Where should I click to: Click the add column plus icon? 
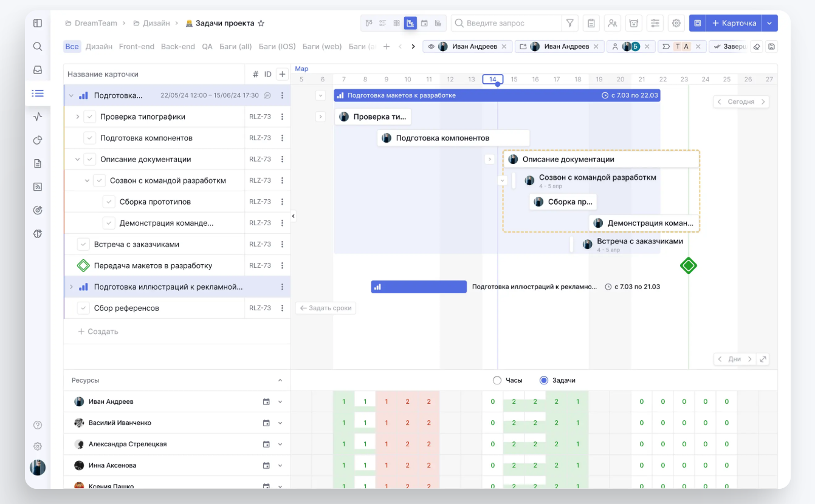tap(282, 74)
